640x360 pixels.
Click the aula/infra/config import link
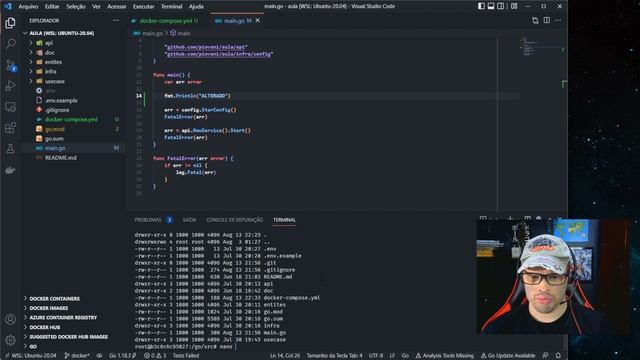pyautogui.click(x=219, y=54)
